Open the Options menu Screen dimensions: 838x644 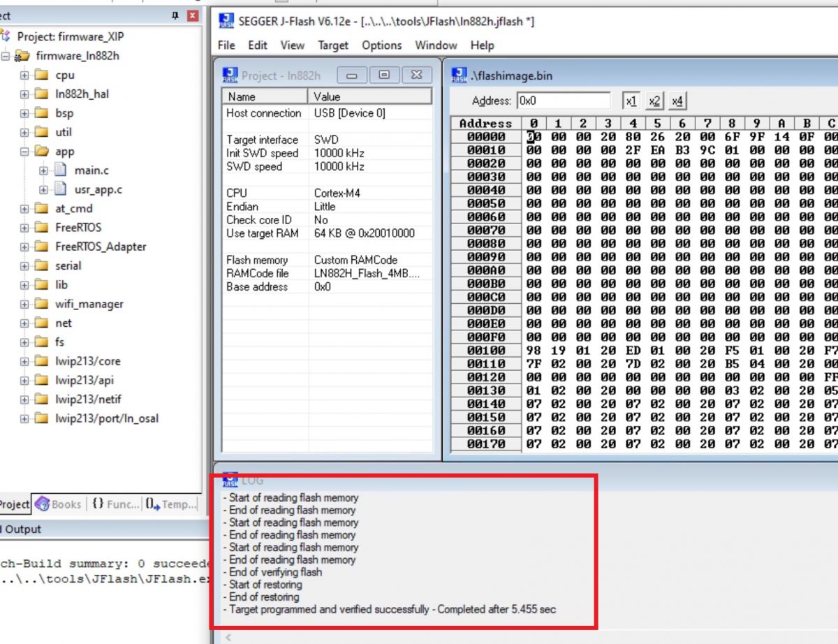pyautogui.click(x=381, y=45)
